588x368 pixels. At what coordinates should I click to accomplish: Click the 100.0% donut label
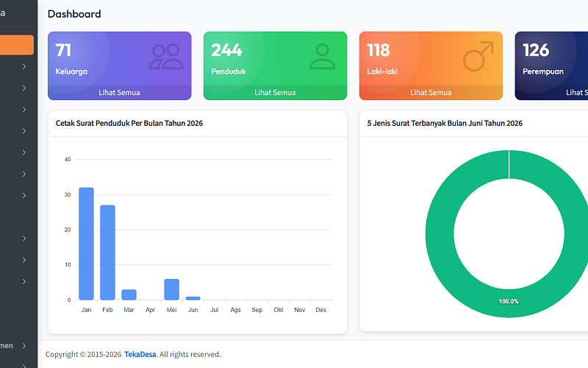pyautogui.click(x=509, y=301)
